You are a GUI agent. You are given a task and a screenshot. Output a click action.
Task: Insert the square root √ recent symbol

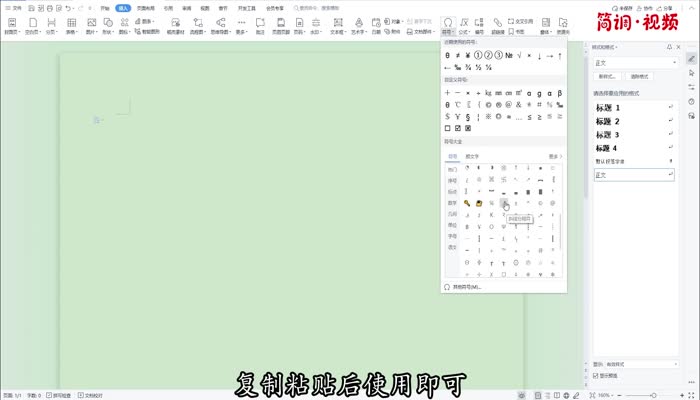(519, 56)
